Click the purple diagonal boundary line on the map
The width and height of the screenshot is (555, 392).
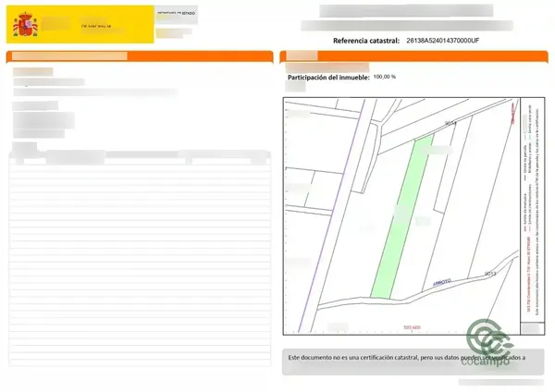point(331,215)
